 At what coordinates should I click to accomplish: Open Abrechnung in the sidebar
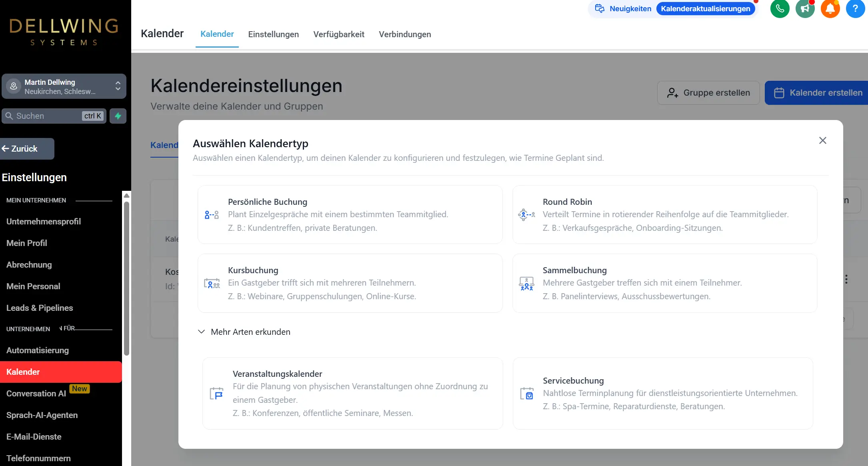pos(29,265)
